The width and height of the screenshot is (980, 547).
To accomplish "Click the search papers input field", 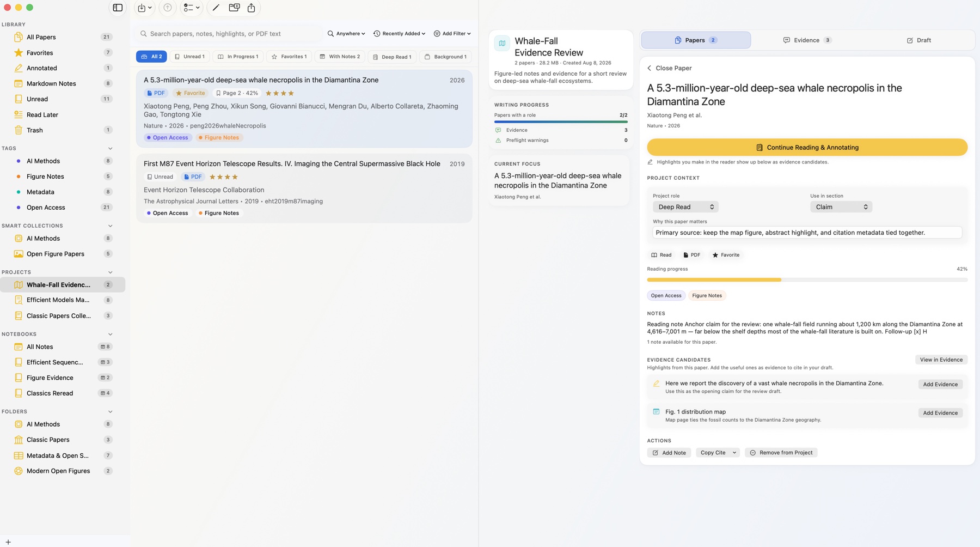I will pyautogui.click(x=229, y=34).
